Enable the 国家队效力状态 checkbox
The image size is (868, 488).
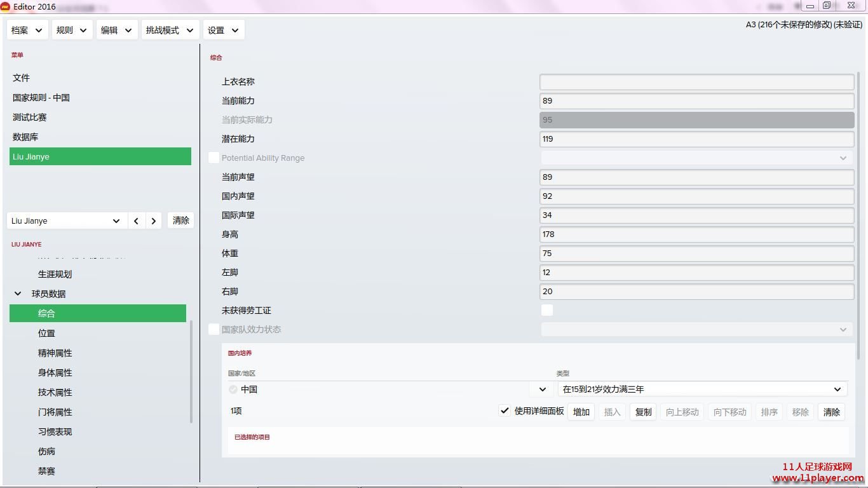pos(214,329)
